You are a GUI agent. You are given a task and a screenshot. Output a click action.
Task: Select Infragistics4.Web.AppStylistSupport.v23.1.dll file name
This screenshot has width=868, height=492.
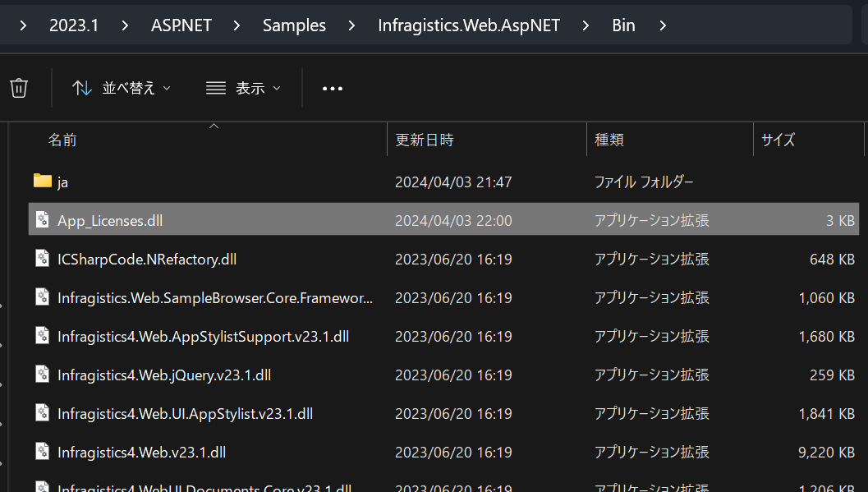click(203, 337)
